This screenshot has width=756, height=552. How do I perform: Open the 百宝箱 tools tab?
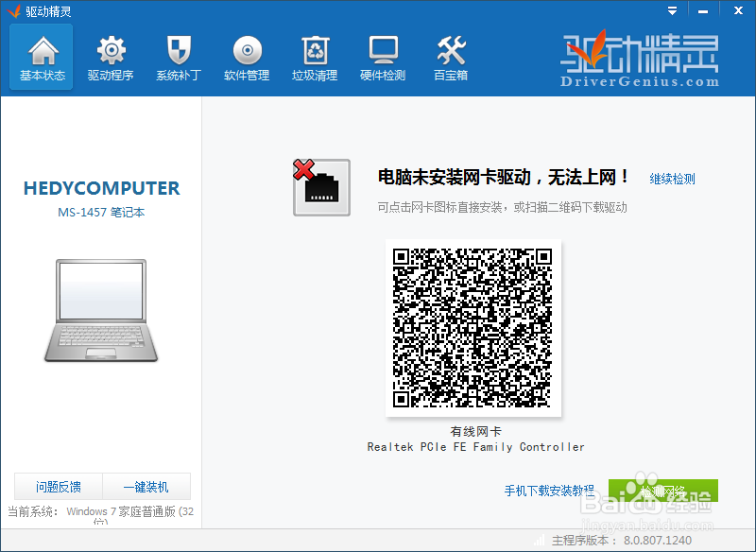click(451, 57)
